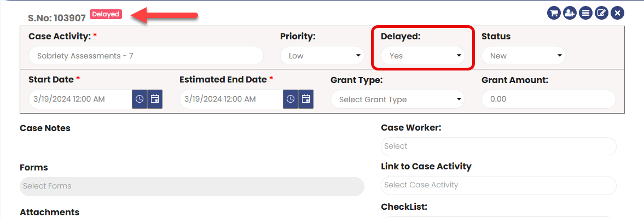The image size is (644, 218).
Task: Open the Delayed dropdown set to Yes
Action: tap(423, 56)
